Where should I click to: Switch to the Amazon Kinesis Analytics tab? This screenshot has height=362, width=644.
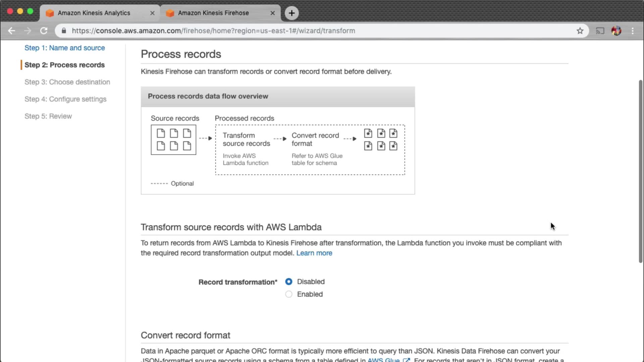pyautogui.click(x=94, y=13)
